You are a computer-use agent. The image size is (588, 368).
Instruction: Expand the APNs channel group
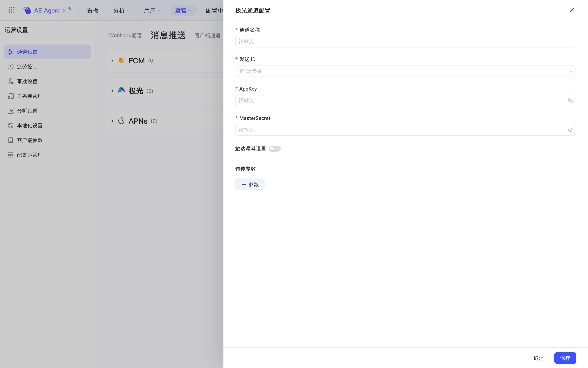coord(112,121)
